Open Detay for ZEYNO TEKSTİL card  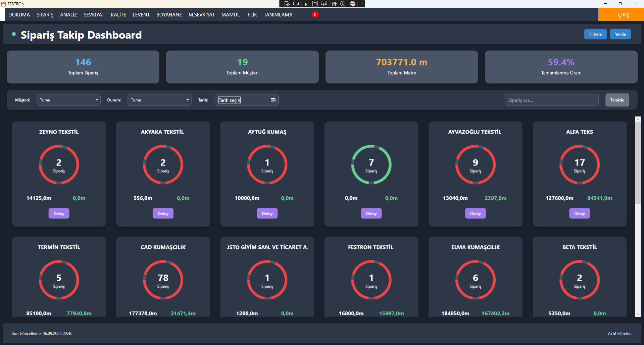click(59, 213)
